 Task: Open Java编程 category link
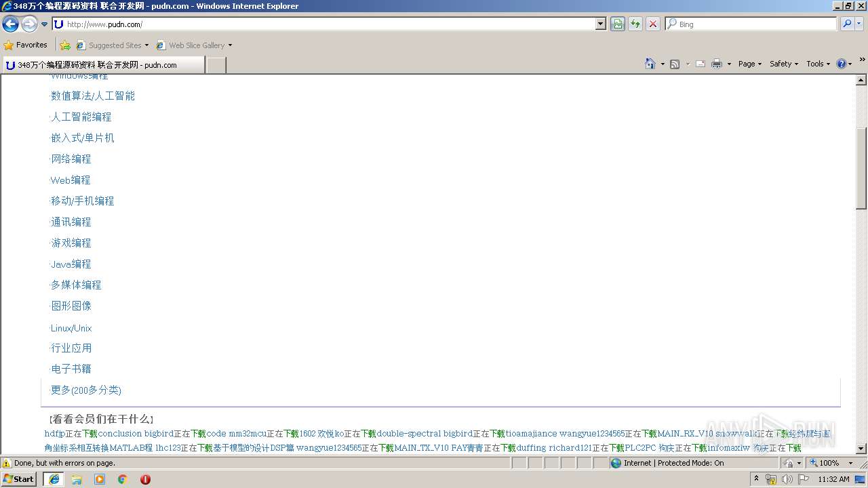tap(71, 264)
